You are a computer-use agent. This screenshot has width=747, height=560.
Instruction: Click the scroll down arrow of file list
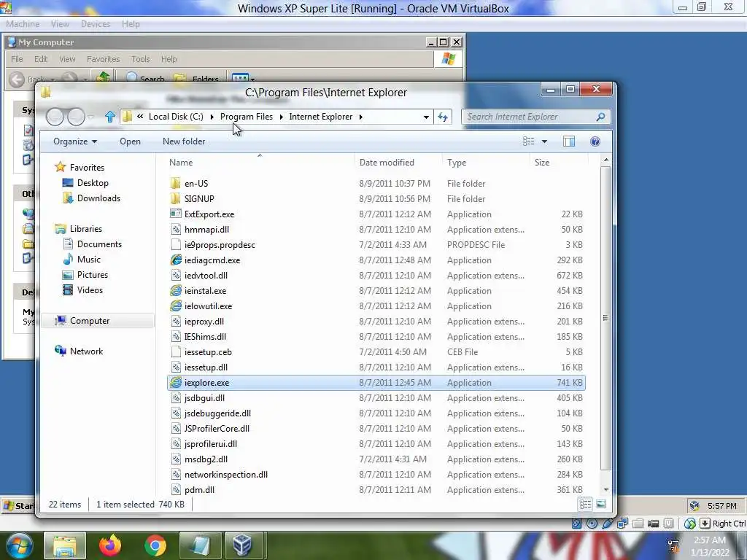(605, 489)
